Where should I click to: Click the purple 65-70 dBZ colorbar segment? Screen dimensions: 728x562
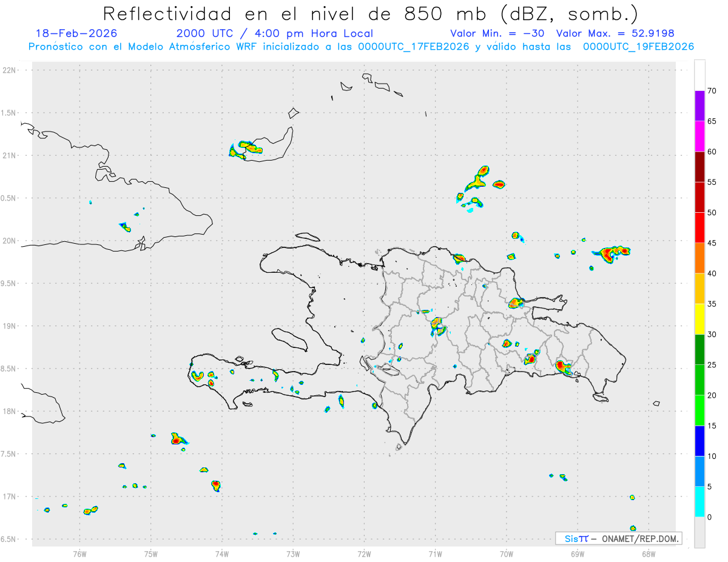point(699,106)
